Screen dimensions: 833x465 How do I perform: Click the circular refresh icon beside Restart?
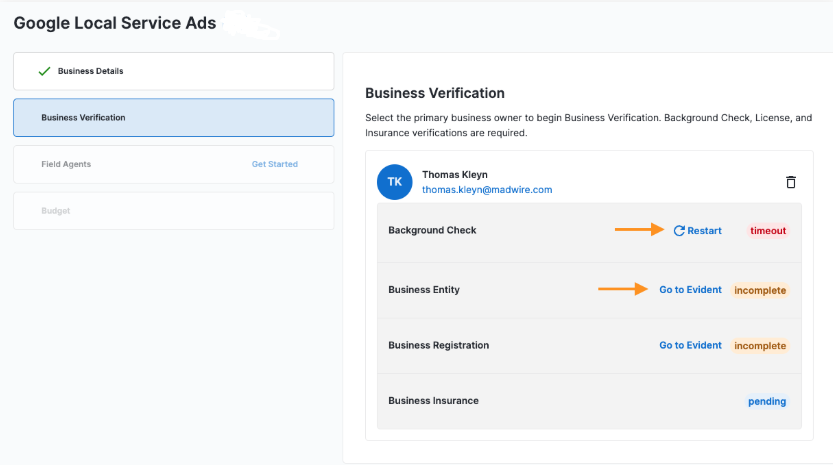click(x=679, y=231)
